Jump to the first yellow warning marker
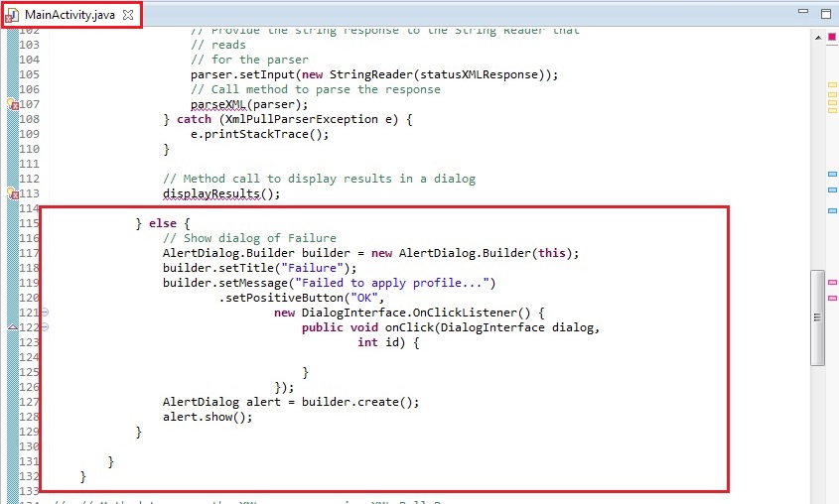Screen dimensions: 839x504 832,84
